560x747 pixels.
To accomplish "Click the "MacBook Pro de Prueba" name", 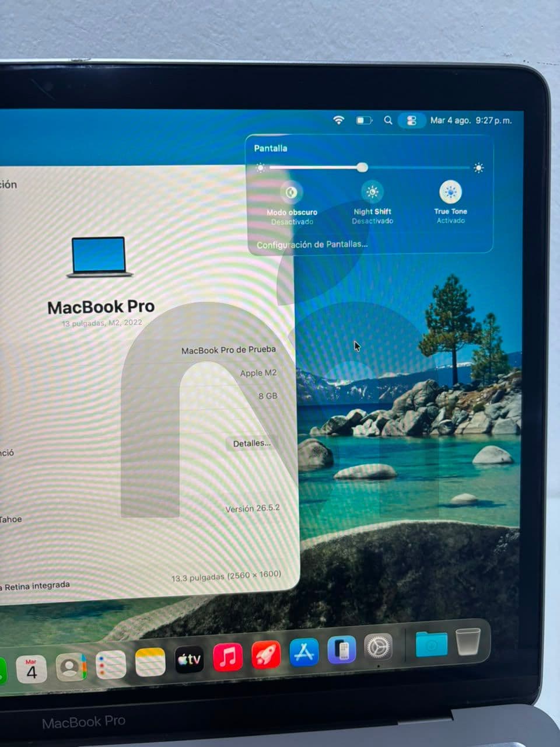I will [x=229, y=350].
